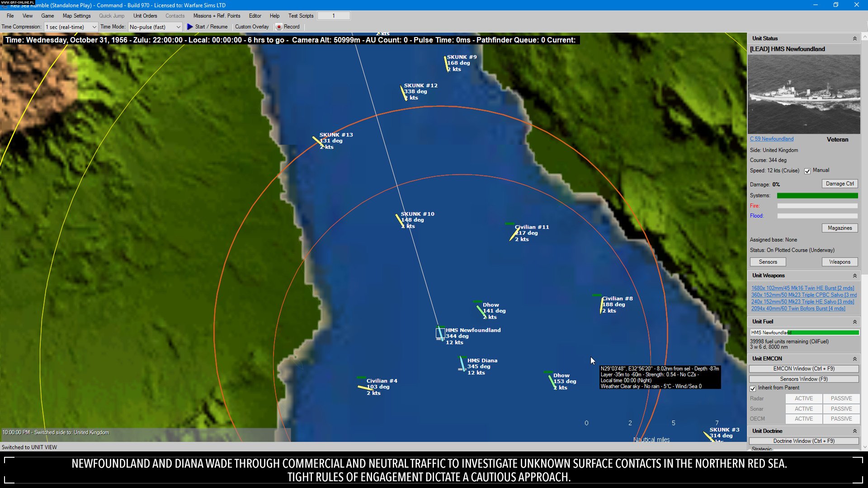
Task: Open the Unit Orders menu
Action: pos(145,15)
